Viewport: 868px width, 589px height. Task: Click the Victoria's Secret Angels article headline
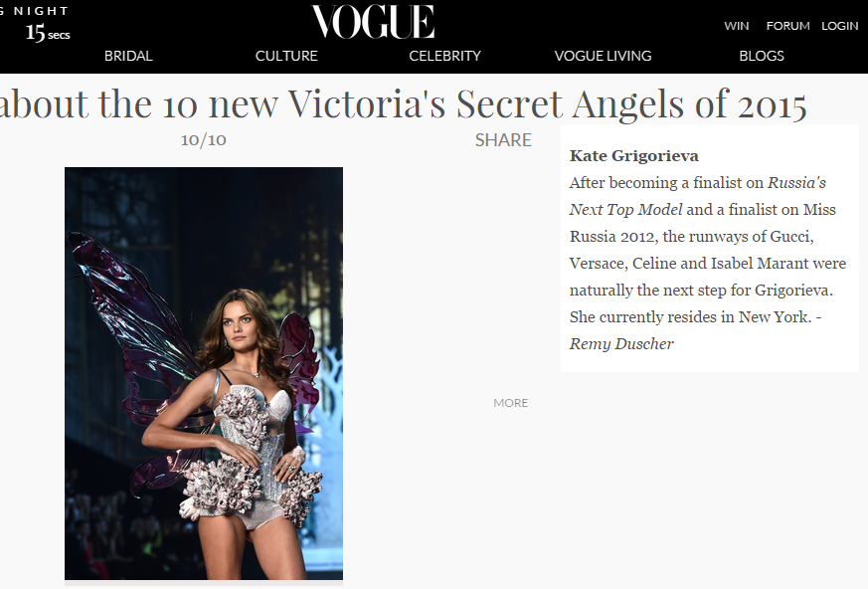point(403,104)
